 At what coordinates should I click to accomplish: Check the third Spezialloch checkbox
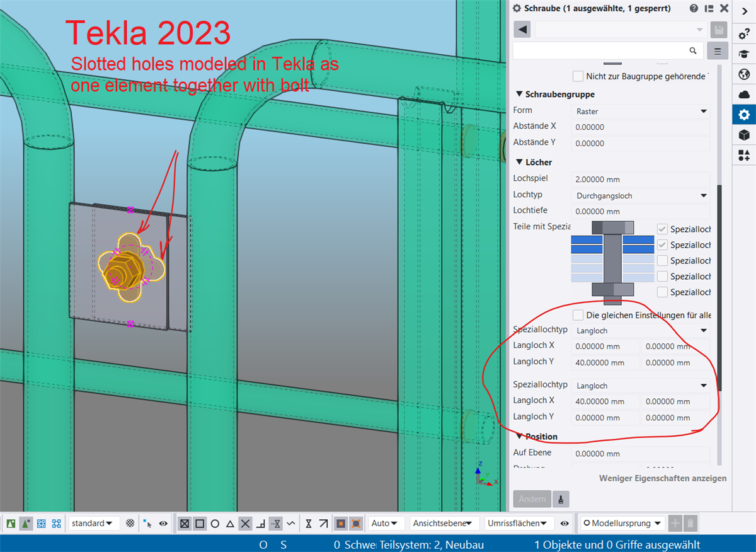pyautogui.click(x=662, y=260)
